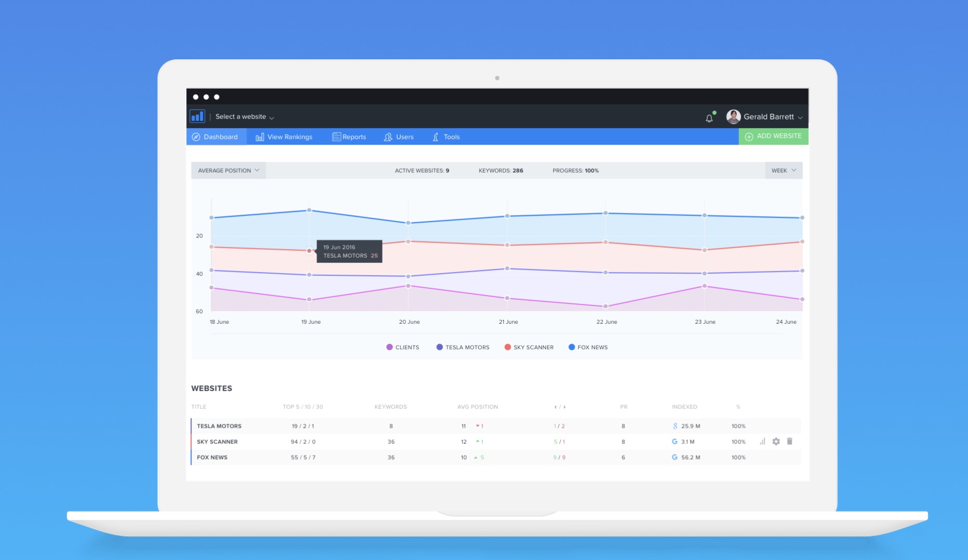The height and width of the screenshot is (560, 968).
Task: Click the Add Website button
Action: point(773,136)
